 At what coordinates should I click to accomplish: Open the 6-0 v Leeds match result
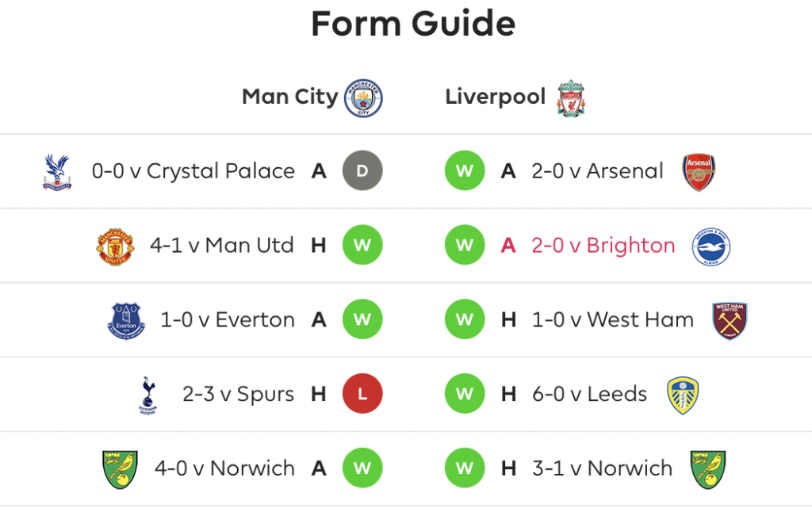coord(589,394)
